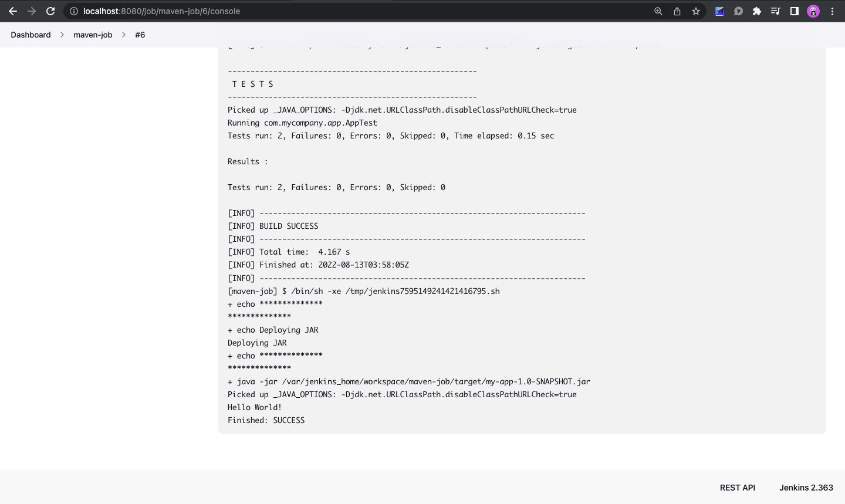Click the blue arrow extension icon

click(719, 11)
